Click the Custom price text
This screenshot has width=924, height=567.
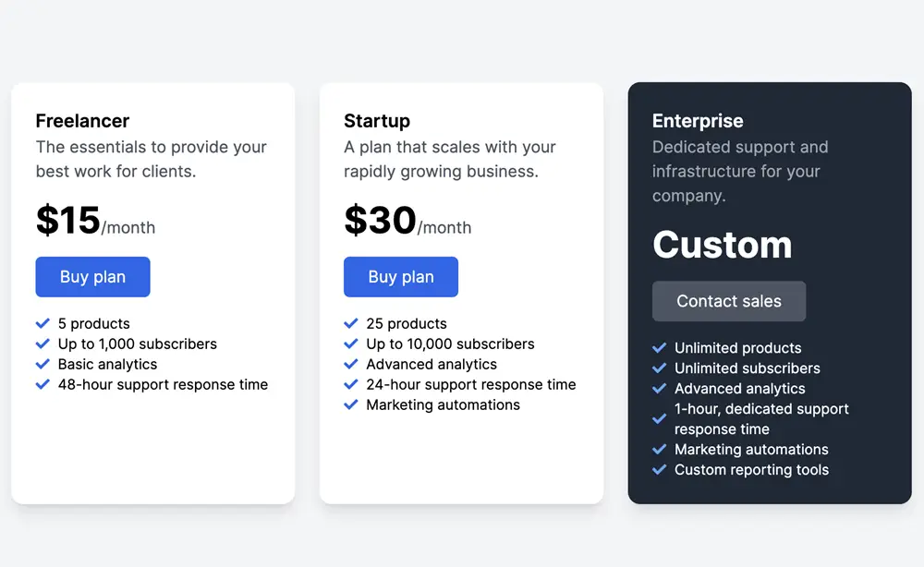coord(723,245)
